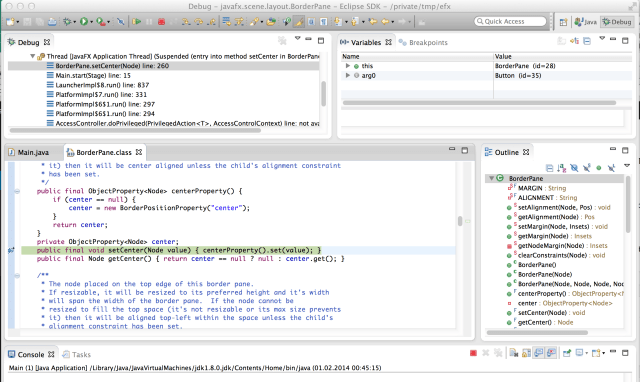This screenshot has height=382, width=640.
Task: Expand the 'this' variable row
Action: 347,66
